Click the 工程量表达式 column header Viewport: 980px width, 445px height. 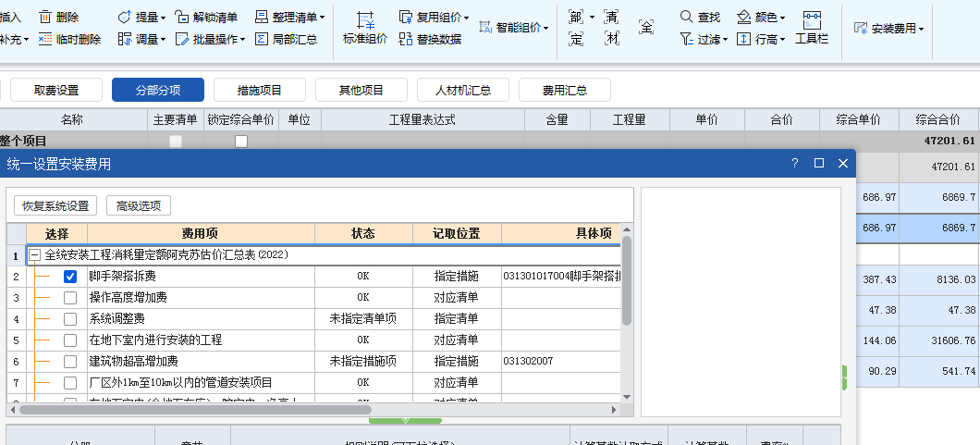pos(423,119)
